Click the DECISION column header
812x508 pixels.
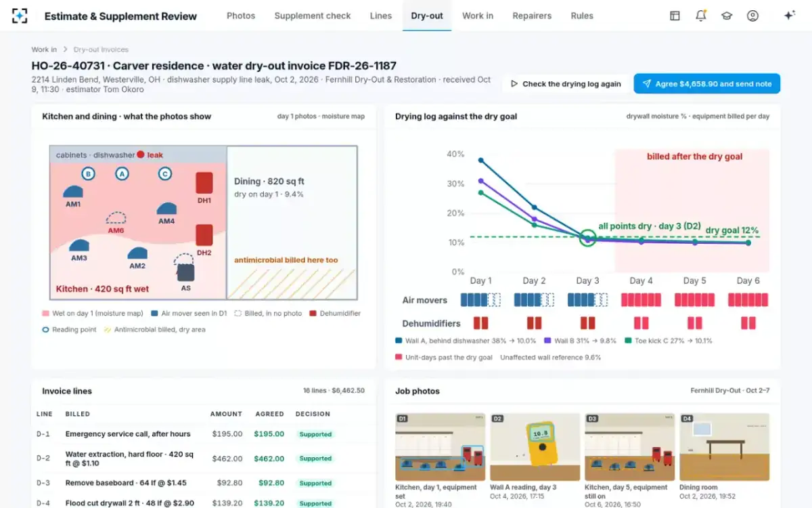click(x=313, y=414)
